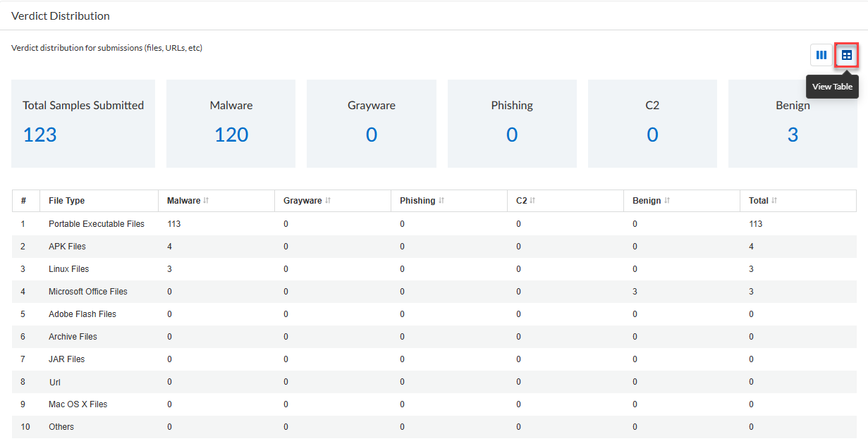Select the Mac OS X Files row
This screenshot has width=868, height=446.
78,404
